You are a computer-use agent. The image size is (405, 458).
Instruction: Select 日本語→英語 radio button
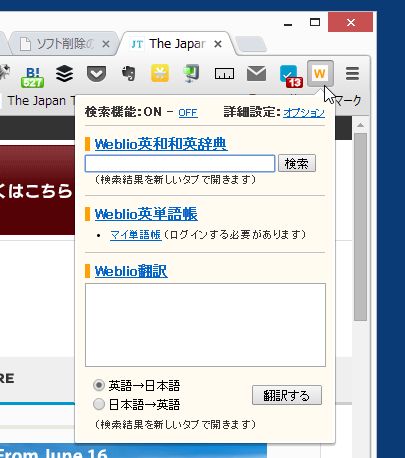point(99,404)
